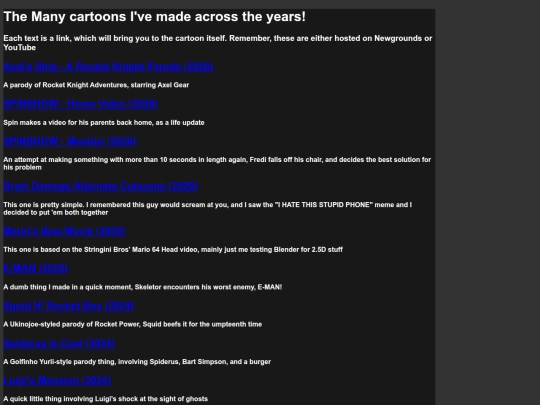
Task: Open the E-MAN cartoon link
Action: coord(36,269)
